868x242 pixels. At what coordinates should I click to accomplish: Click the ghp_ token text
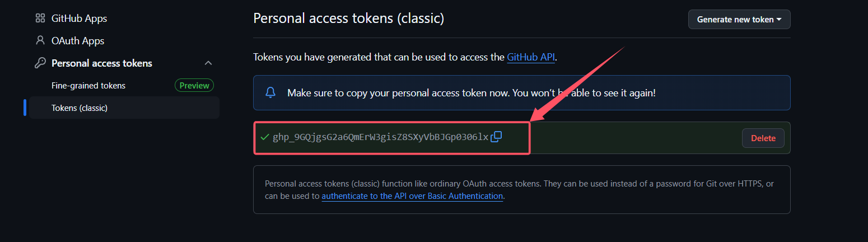(380, 137)
